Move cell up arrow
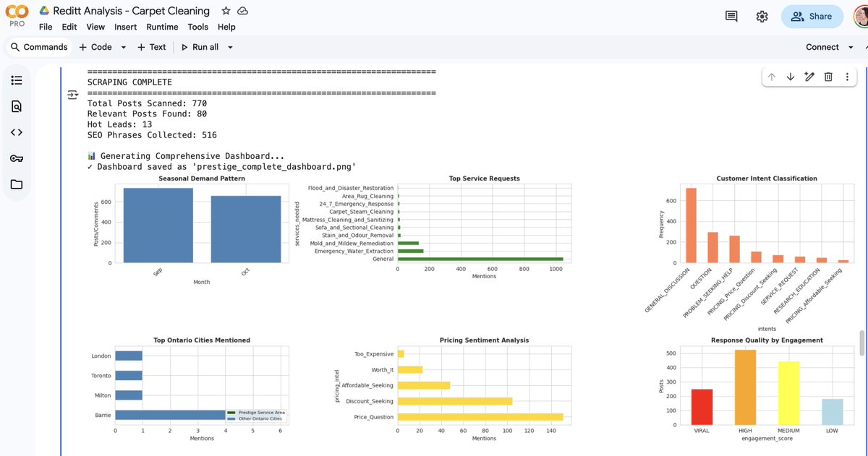Viewport: 868px width, 456px height. click(x=772, y=77)
